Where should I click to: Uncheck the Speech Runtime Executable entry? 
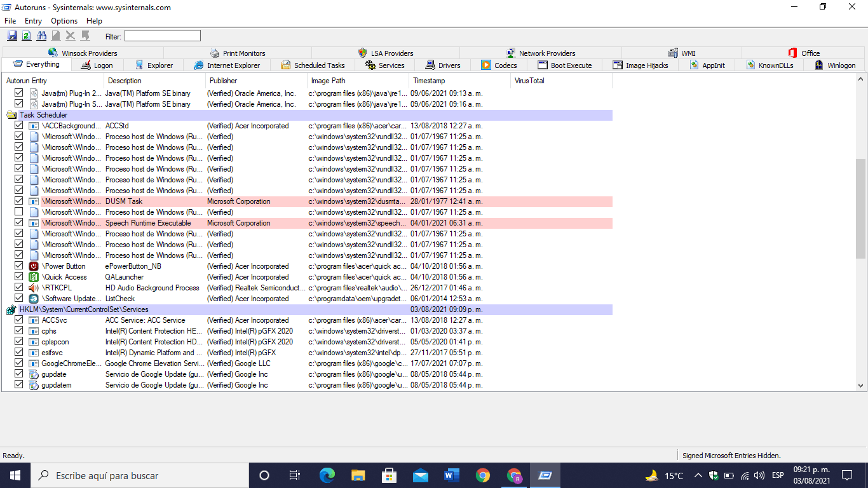point(19,223)
